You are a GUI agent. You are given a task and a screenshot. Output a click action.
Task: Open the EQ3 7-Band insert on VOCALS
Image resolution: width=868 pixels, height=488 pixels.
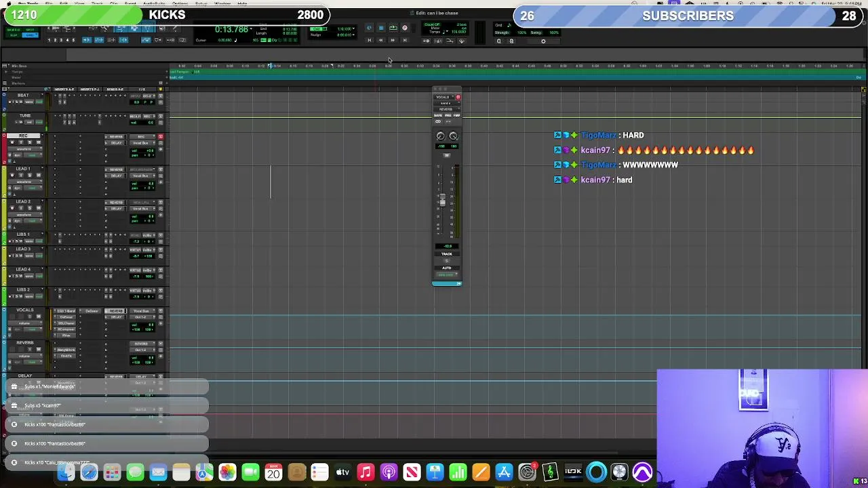65,311
